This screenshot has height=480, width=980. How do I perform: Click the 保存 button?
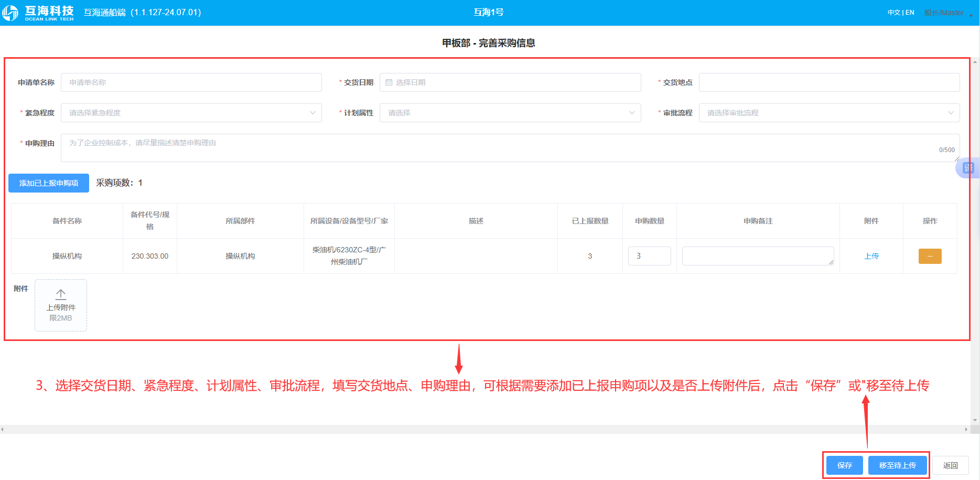pyautogui.click(x=844, y=465)
